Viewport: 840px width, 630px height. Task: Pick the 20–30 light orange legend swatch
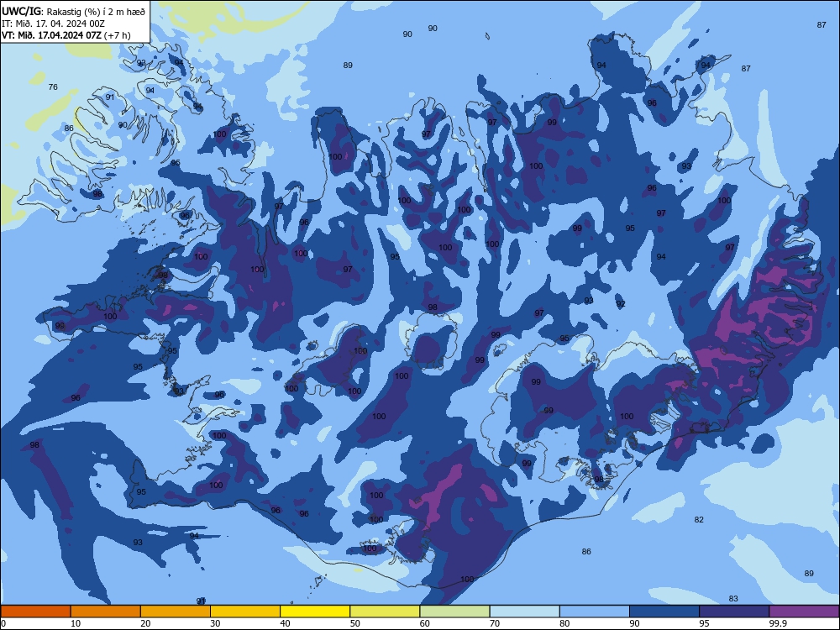pyautogui.click(x=176, y=612)
